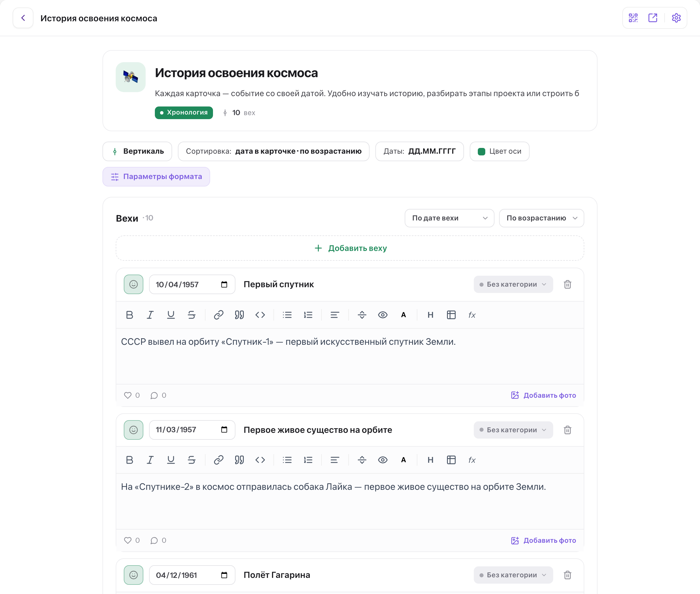Open timeline in new window icon
Image resolution: width=700 pixels, height=594 pixels.
tap(653, 18)
